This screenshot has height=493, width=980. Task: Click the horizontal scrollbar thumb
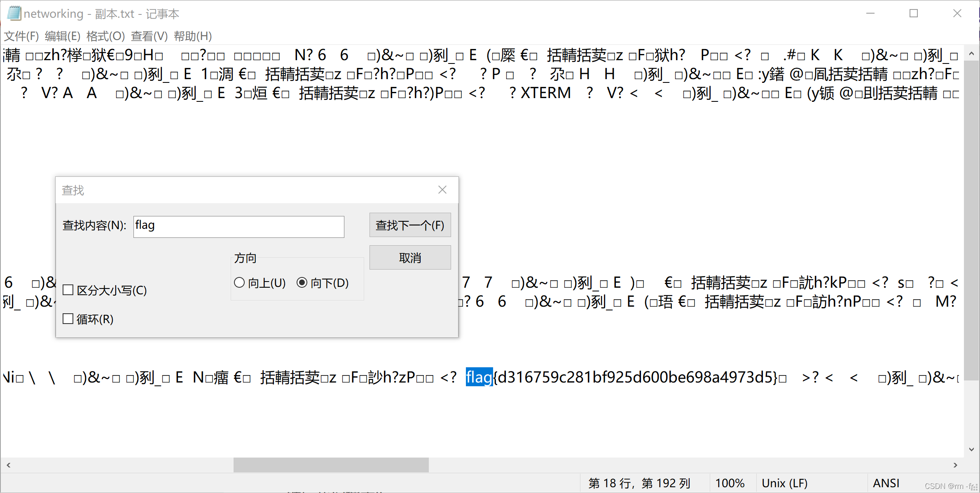click(330, 465)
